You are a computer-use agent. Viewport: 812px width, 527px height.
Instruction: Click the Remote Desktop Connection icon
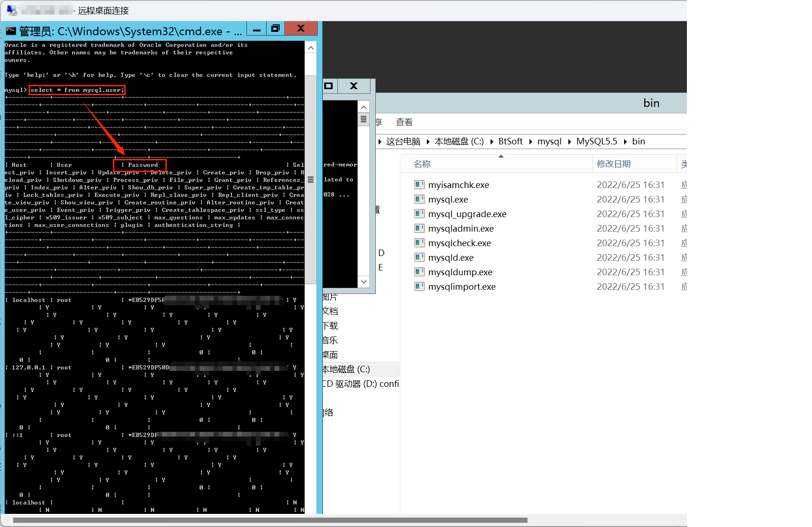[12, 10]
